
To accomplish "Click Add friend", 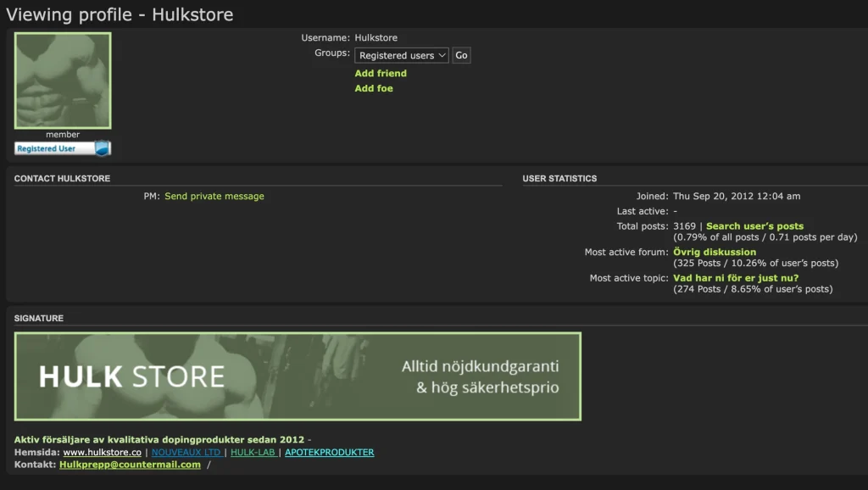I will click(x=381, y=74).
